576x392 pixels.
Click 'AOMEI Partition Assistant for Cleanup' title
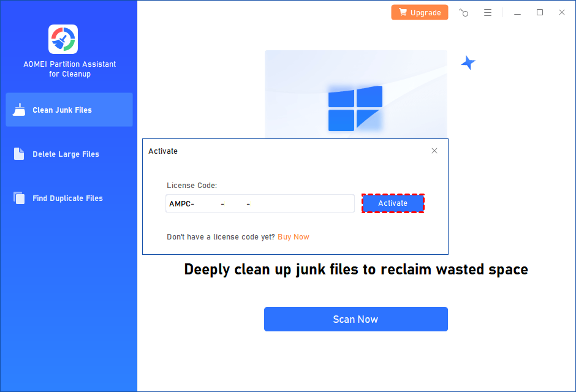(x=70, y=69)
